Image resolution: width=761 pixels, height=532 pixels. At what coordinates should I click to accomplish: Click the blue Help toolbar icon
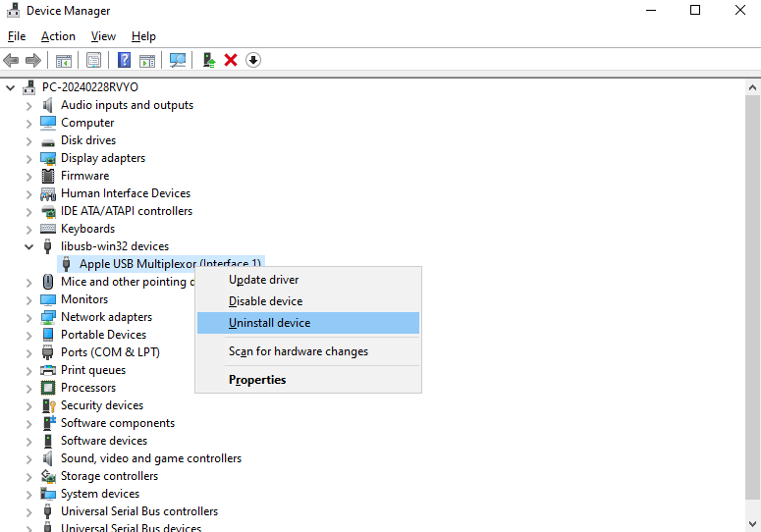[x=125, y=60]
